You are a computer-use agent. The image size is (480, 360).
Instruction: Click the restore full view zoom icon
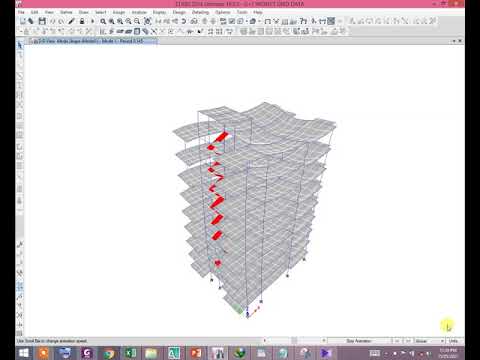tap(111, 21)
